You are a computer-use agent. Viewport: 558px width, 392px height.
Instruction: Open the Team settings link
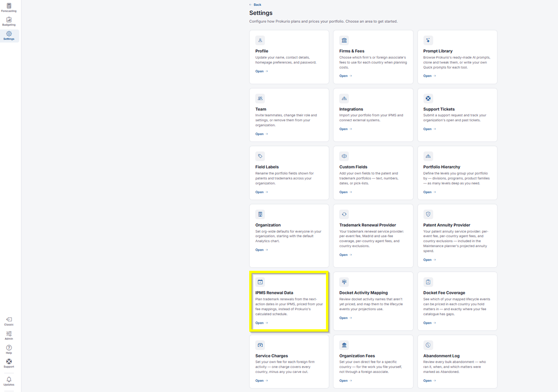(x=261, y=134)
